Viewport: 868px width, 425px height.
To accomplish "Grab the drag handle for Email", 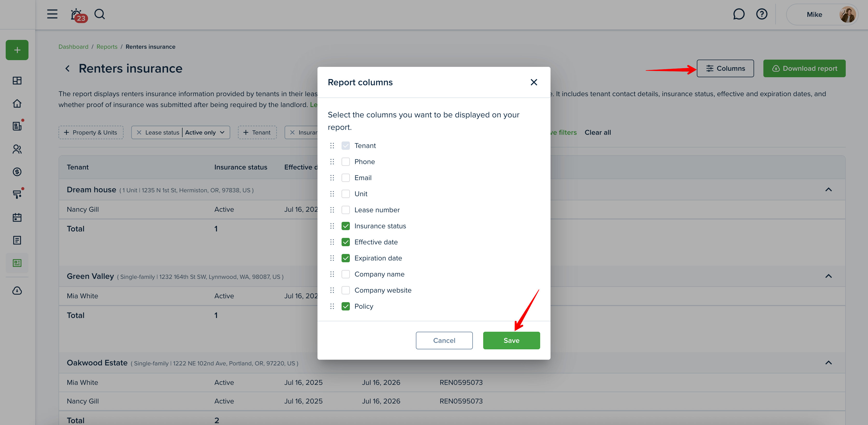I will click(x=332, y=178).
